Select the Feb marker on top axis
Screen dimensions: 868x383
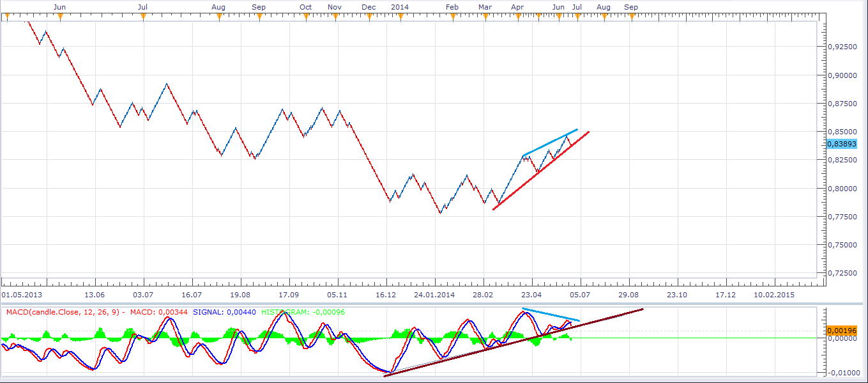[x=452, y=17]
